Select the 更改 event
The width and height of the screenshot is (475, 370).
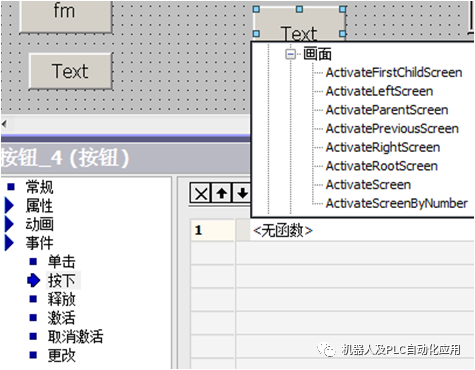61,355
